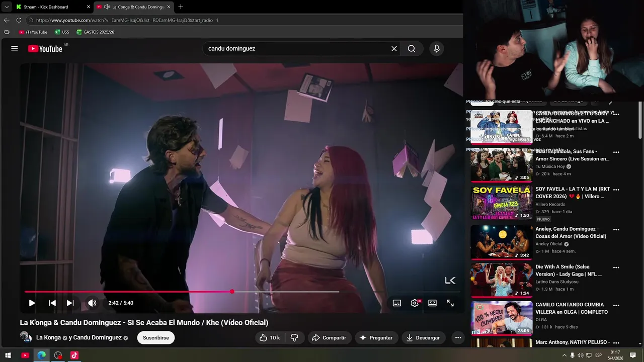Screen dimensions: 644x362
Task: Like the video with thumbs up
Action: [x=270, y=338]
